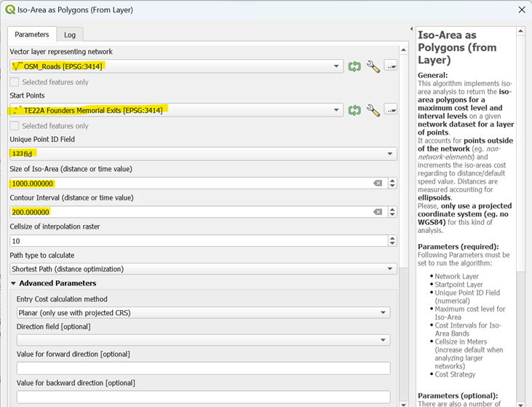Select the Parameters tab
The height and width of the screenshot is (407, 532).
tap(32, 34)
